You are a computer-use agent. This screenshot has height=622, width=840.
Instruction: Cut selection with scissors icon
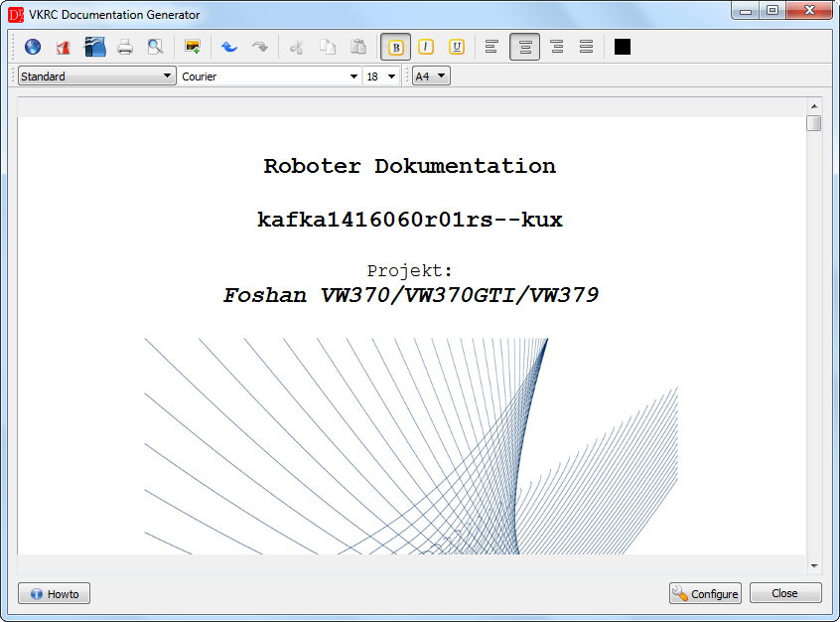point(297,47)
